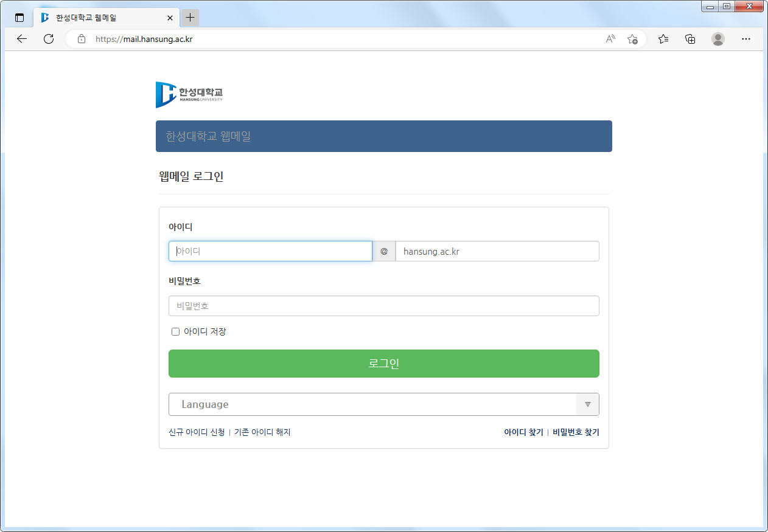
Task: Open the Favorites list icon
Action: pyautogui.click(x=663, y=39)
